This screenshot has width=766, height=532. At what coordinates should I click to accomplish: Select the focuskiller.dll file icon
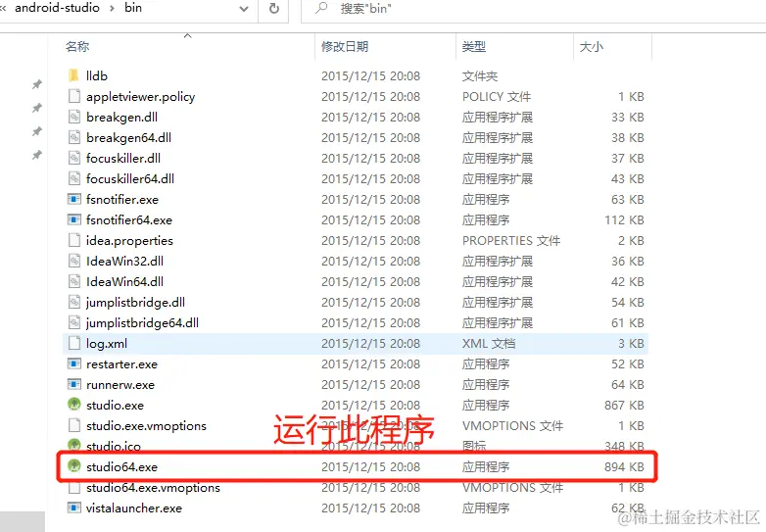pyautogui.click(x=73, y=158)
